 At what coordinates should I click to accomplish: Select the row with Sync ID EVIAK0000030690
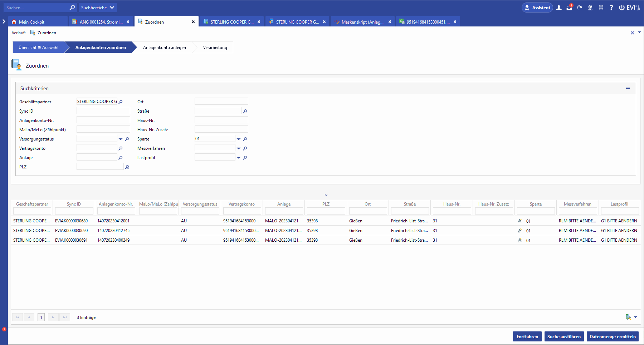click(x=71, y=231)
